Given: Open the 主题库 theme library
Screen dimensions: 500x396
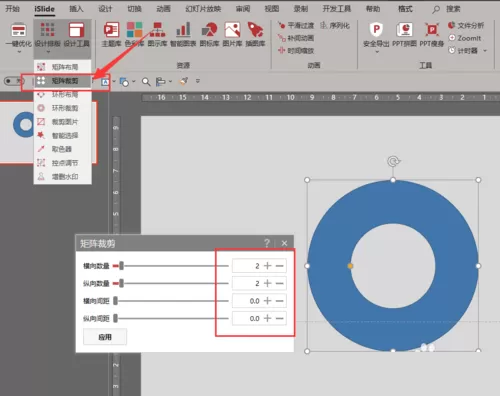Looking at the screenshot, I should (x=111, y=34).
